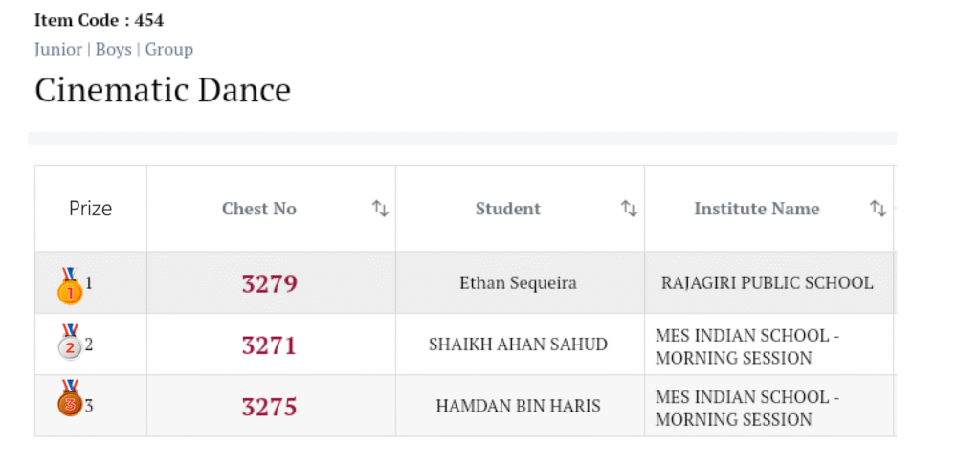Click the Chest No column header
The image size is (980, 468).
pos(259,209)
